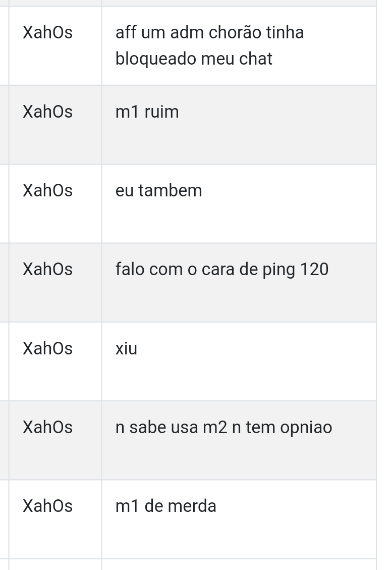
Task: Click XahOs name beside 'aff um adm chorão' message
Action: click(47, 32)
